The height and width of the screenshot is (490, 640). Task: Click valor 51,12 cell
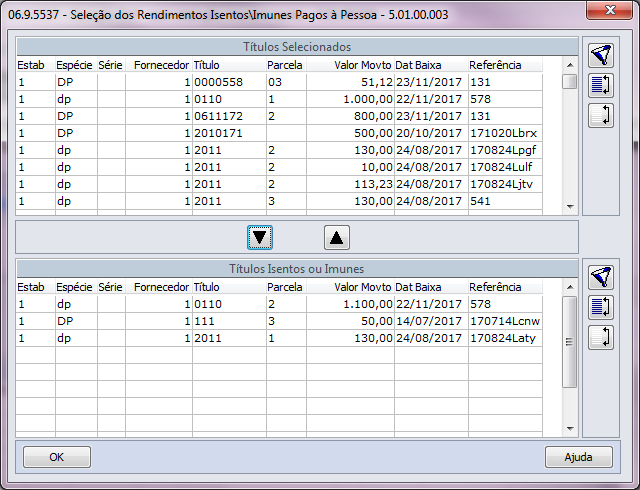(350, 82)
